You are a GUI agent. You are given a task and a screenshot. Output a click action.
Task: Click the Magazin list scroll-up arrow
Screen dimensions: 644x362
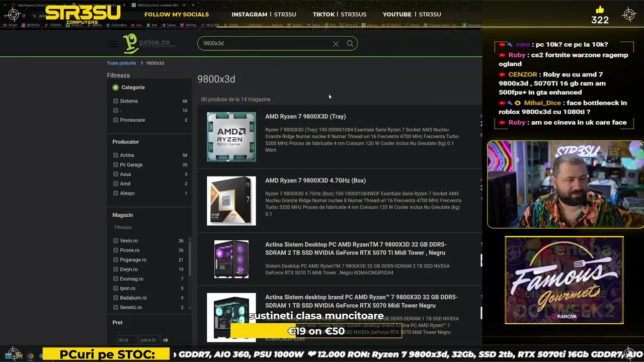tap(190, 238)
